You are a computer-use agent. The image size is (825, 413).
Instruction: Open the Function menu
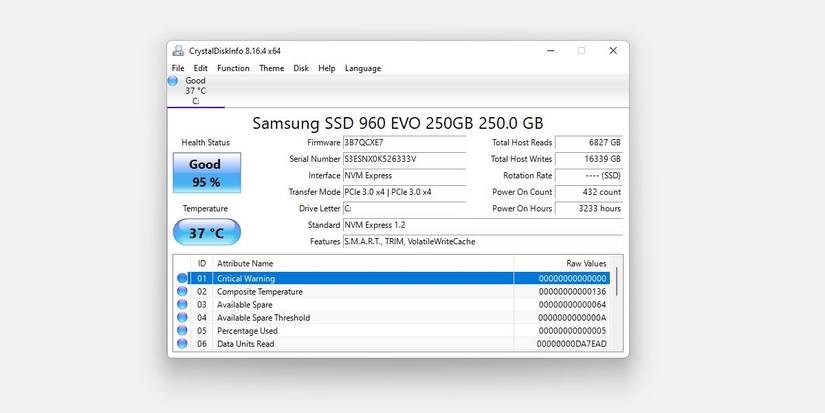tap(233, 68)
